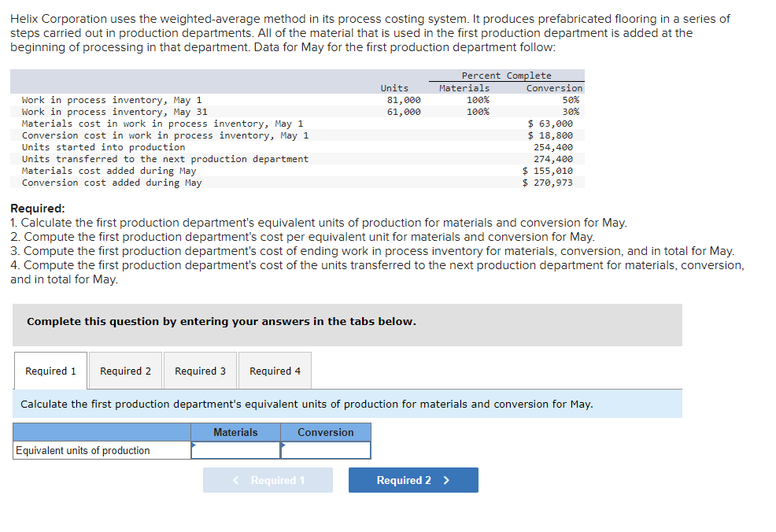Click the blue triangle marker in Conversion cell

tap(283, 445)
